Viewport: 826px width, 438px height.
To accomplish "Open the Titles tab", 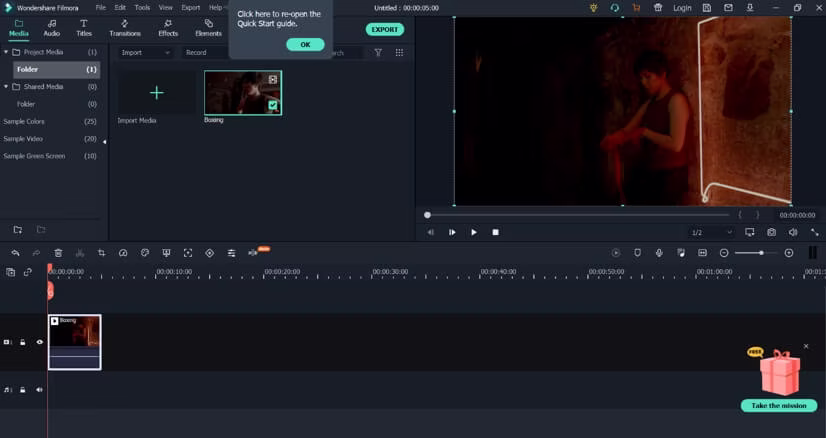I will (x=84, y=28).
